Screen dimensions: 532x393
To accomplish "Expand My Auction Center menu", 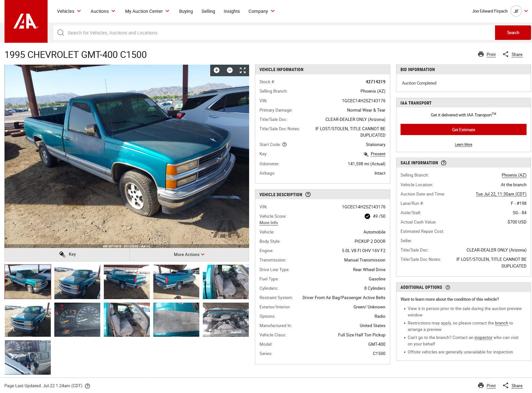I will (x=147, y=11).
